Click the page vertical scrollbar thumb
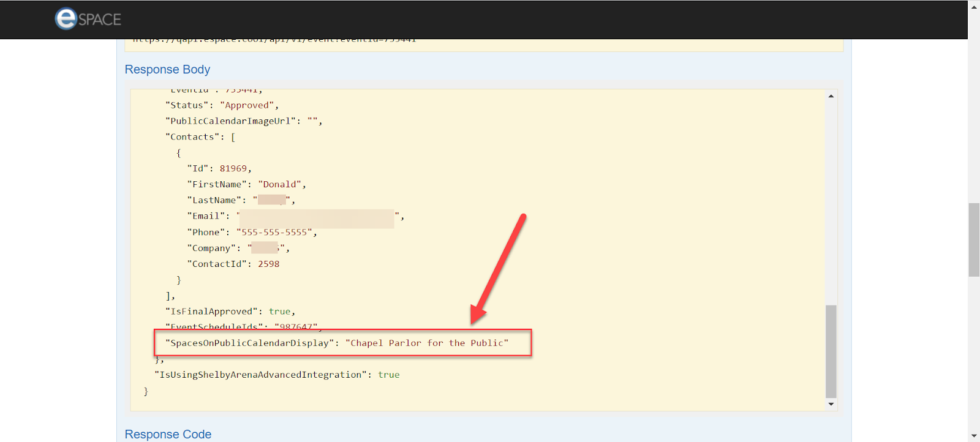Viewport: 980px width, 442px height. coord(974,240)
